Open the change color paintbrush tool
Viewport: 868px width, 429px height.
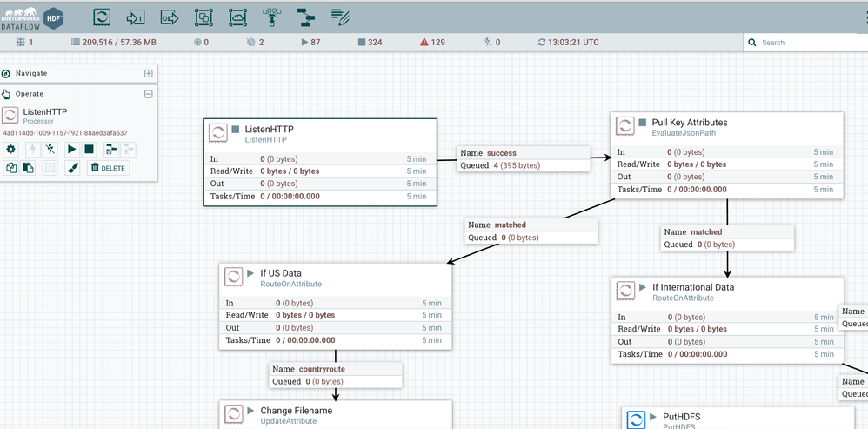[x=73, y=168]
